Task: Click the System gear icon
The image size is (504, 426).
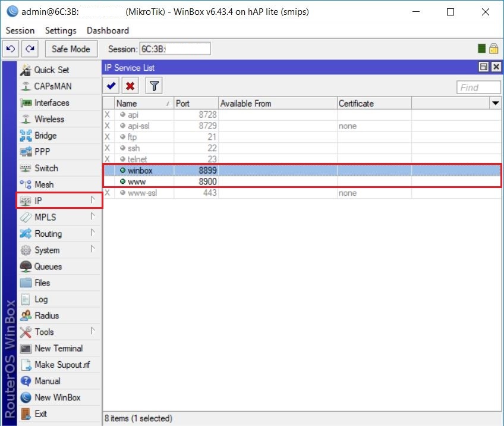Action: [26, 250]
